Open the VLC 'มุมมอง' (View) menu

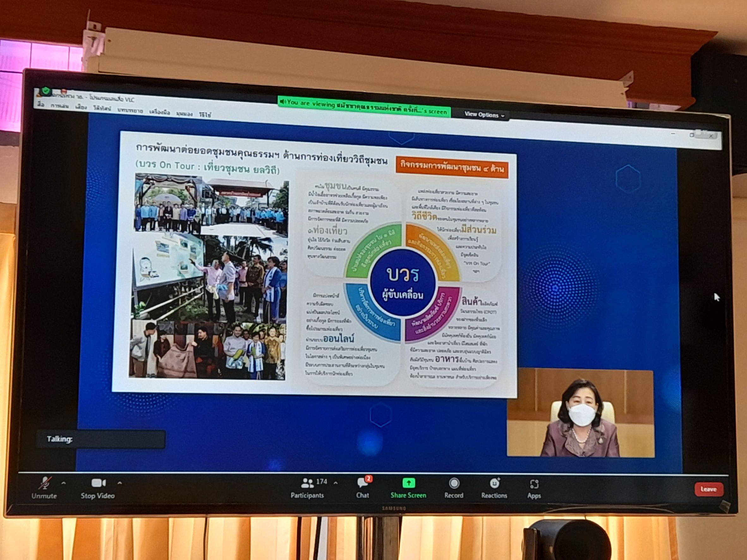[x=185, y=113]
